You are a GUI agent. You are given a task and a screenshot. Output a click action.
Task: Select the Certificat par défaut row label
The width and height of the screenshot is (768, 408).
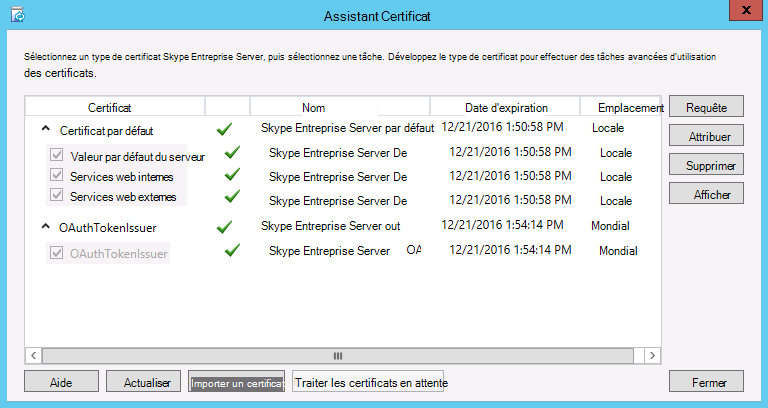106,131
